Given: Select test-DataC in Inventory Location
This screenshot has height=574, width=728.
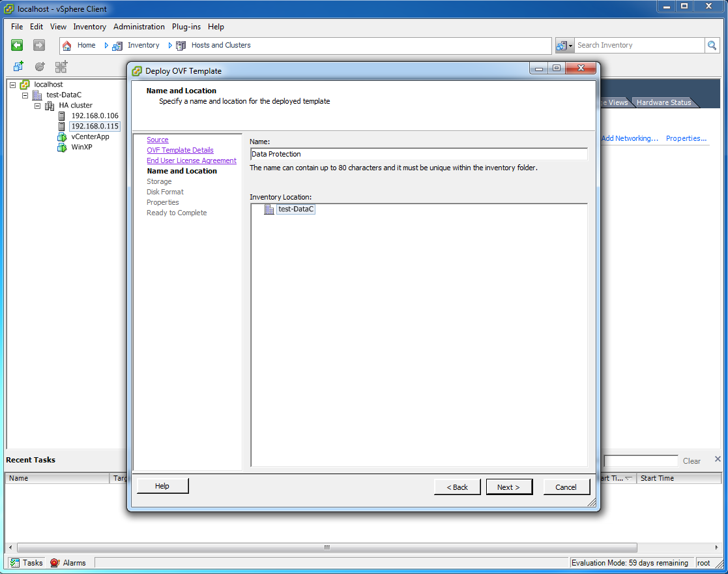Looking at the screenshot, I should click(296, 209).
